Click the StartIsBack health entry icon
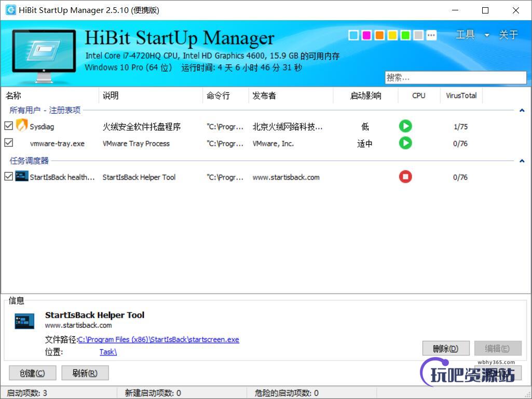This screenshot has height=399, width=532. [22, 176]
